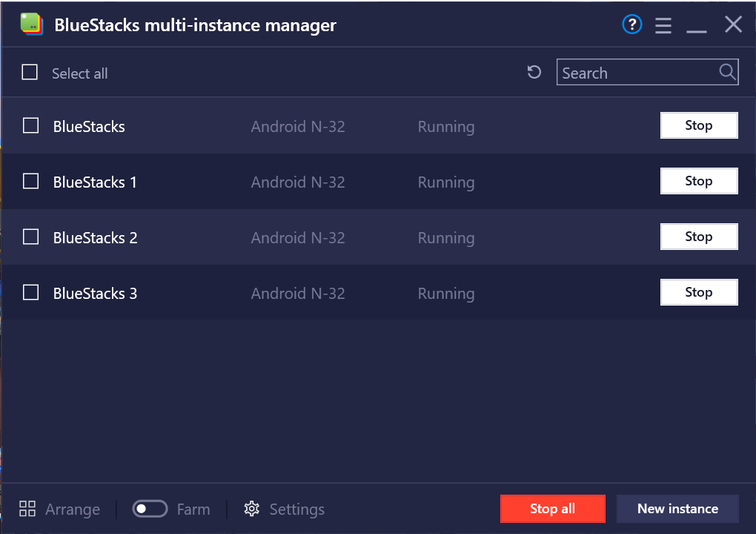756x534 pixels.
Task: Click Running status in first BlueStacks row
Action: [446, 127]
